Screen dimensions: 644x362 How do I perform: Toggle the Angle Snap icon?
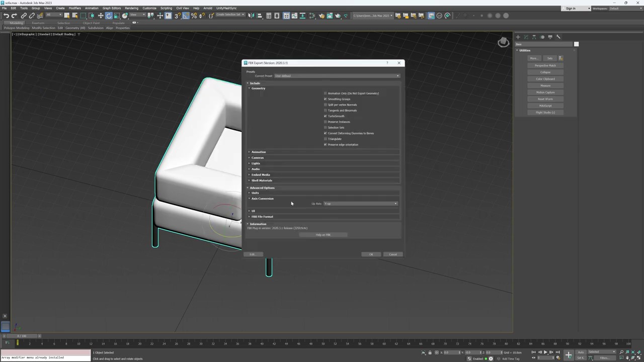pos(186,16)
